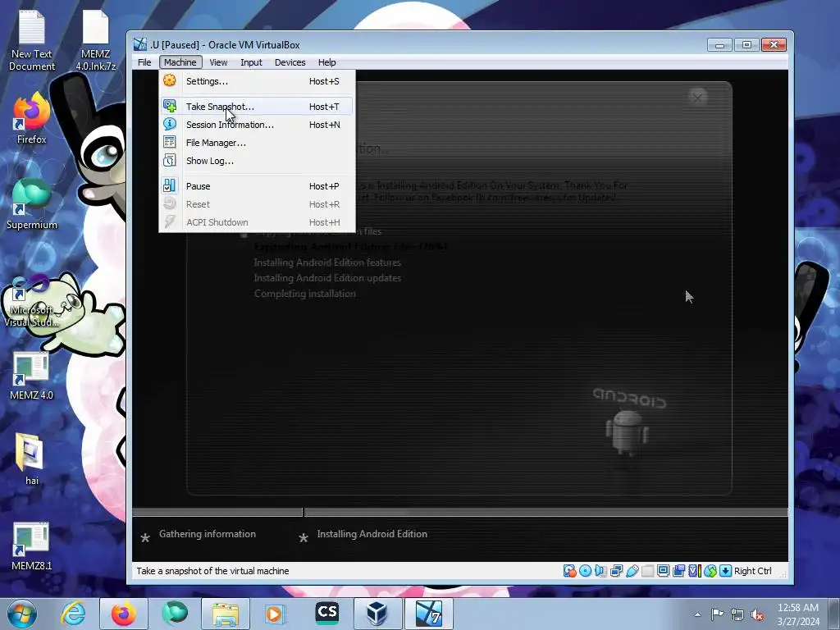This screenshot has height=630, width=840.
Task: Toggle Pause in the Machine menu
Action: (257, 186)
